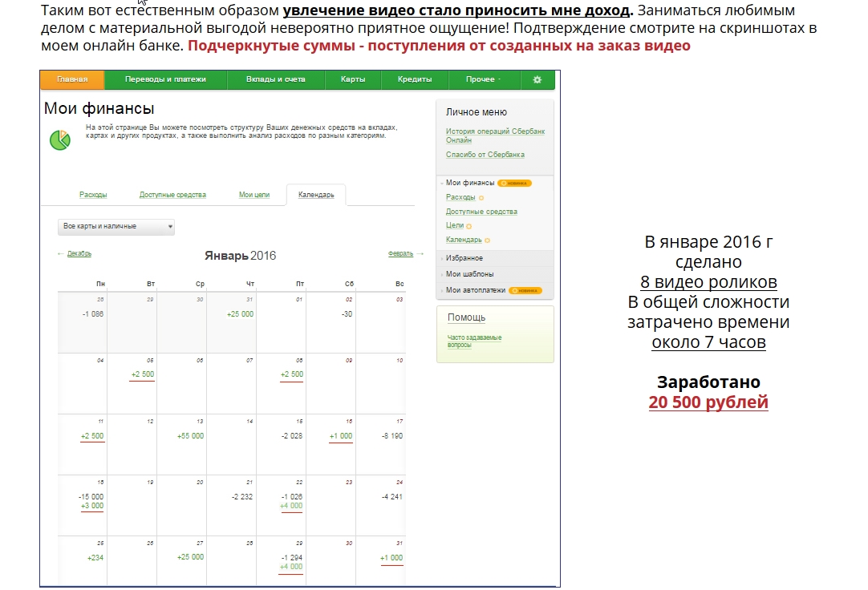Open the Карты menu item

(x=353, y=79)
